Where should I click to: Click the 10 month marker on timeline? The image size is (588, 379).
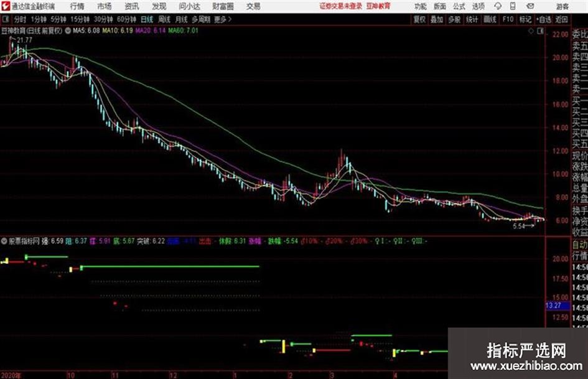(x=70, y=375)
